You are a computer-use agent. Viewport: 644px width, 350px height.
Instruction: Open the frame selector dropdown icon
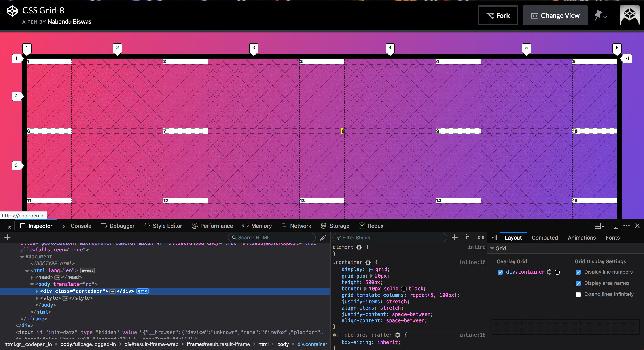point(599,226)
